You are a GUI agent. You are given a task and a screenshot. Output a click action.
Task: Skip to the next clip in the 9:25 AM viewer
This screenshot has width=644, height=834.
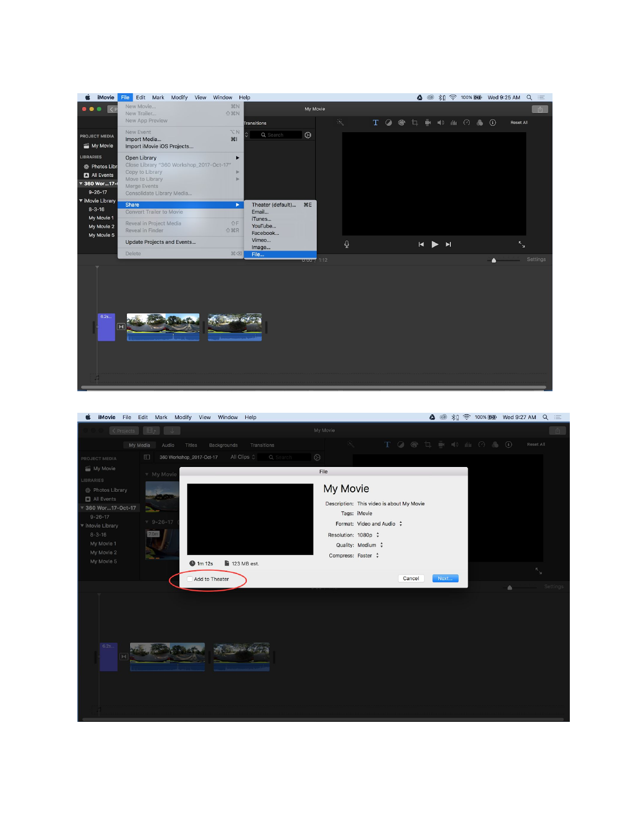[x=448, y=244]
